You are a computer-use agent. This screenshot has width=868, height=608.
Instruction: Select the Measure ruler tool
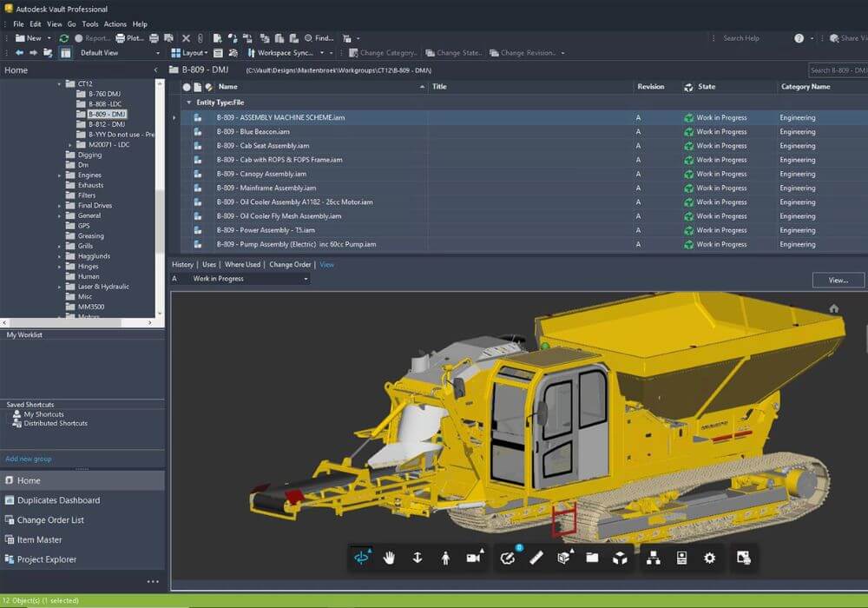click(536, 558)
